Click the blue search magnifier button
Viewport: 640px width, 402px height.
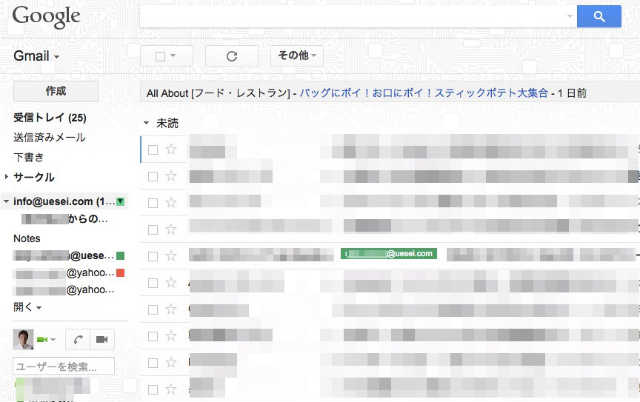click(599, 16)
